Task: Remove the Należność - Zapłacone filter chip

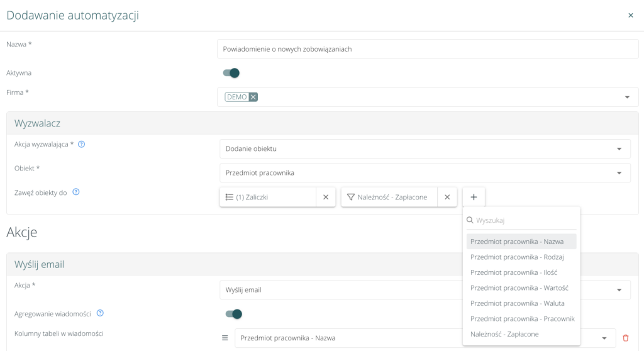Action: tap(447, 198)
